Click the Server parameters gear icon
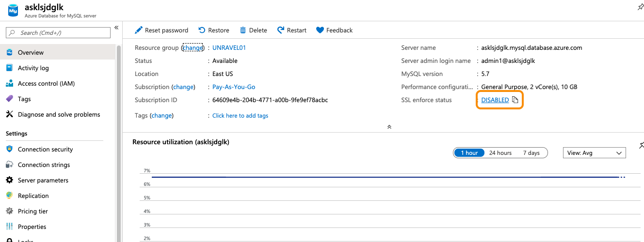The width and height of the screenshot is (644, 242). coord(9,180)
